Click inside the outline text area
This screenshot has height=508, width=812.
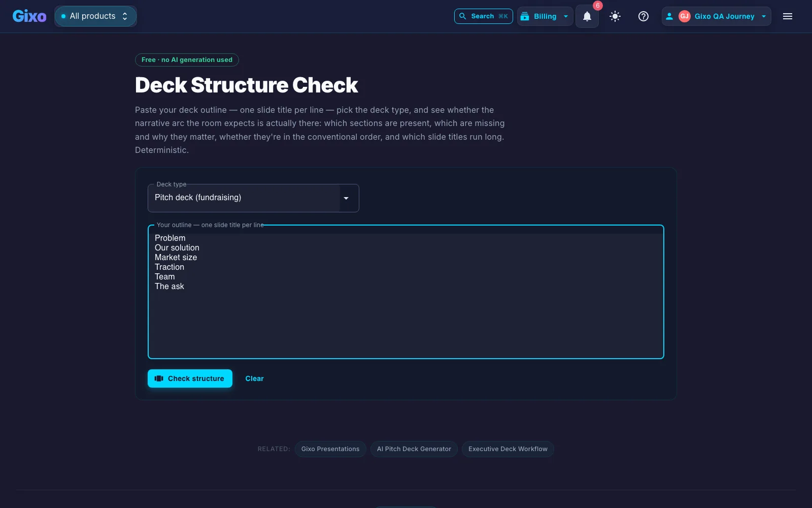406,292
